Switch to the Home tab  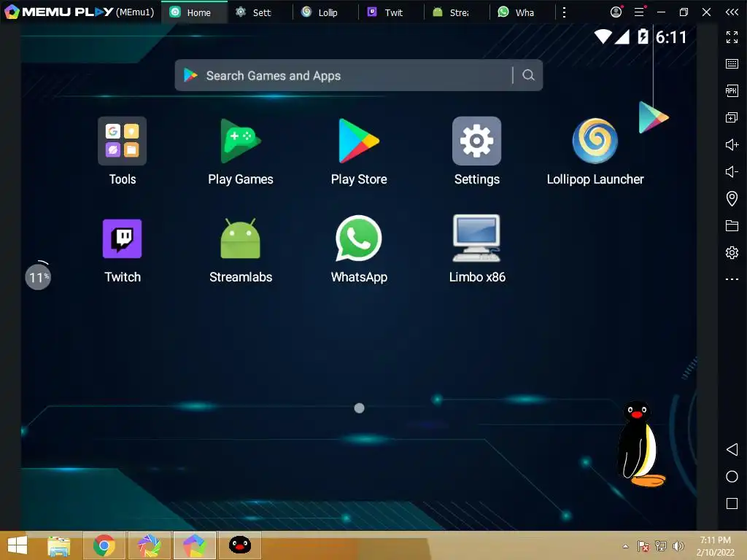(194, 12)
